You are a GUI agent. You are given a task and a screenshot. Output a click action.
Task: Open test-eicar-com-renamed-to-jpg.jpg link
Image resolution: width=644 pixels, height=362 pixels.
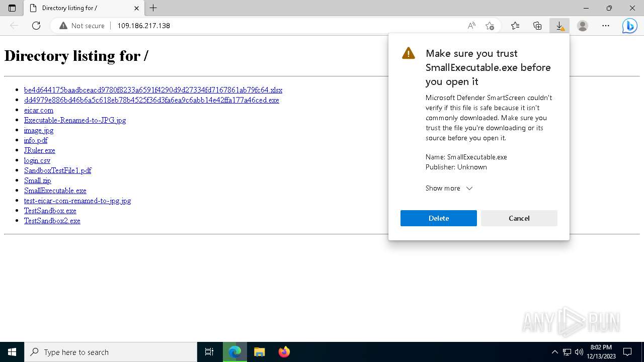point(77,201)
